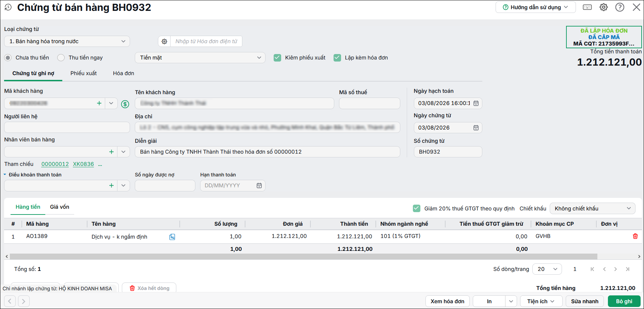Open the settings gear in header
Viewport: 644px width, 309px height.
click(x=603, y=7)
